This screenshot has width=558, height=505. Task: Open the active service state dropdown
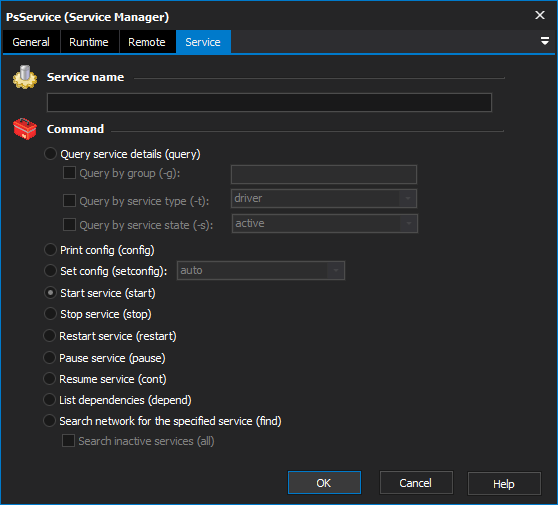click(325, 223)
